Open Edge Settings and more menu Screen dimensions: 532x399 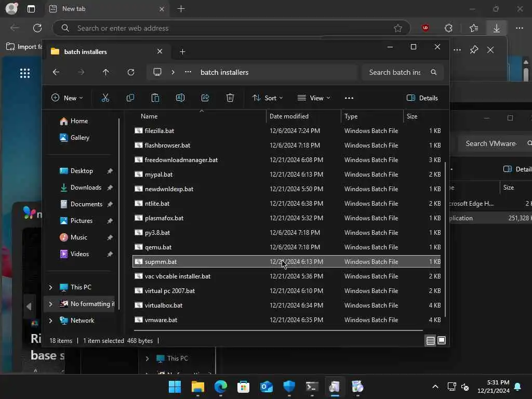click(520, 28)
